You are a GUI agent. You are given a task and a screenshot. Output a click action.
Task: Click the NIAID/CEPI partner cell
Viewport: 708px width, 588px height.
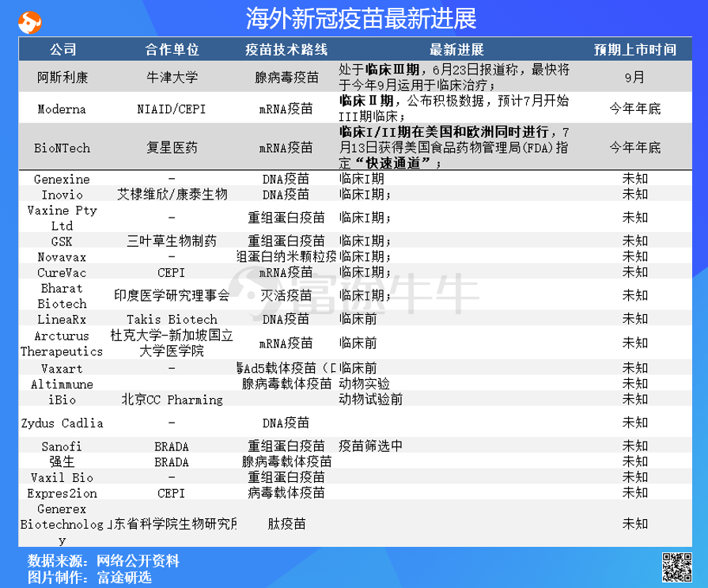click(172, 109)
